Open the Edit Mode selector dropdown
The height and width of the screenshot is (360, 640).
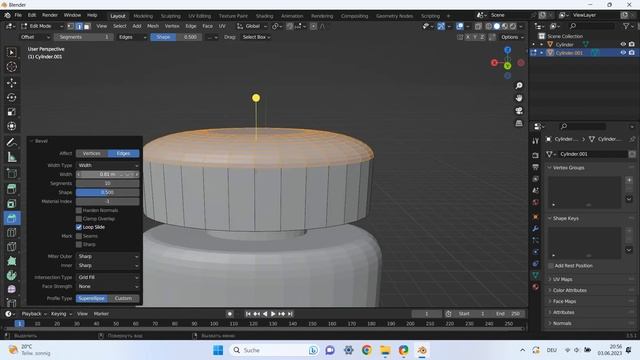42,26
